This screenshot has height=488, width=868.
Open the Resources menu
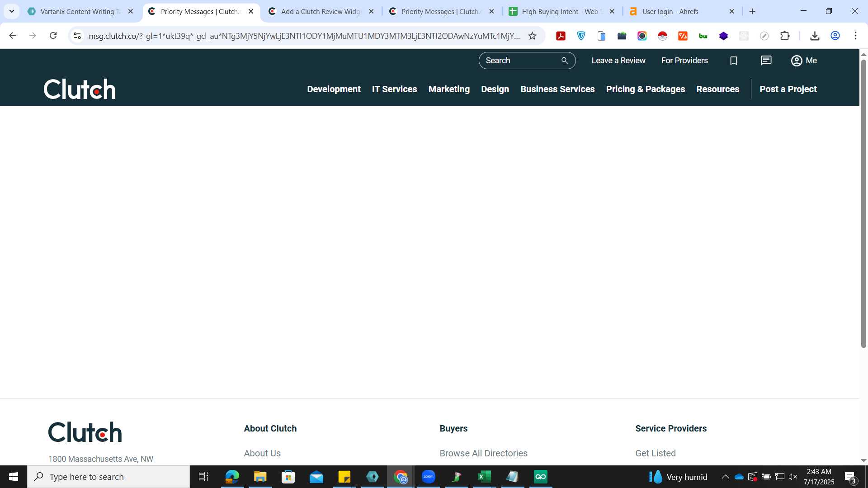click(x=717, y=89)
